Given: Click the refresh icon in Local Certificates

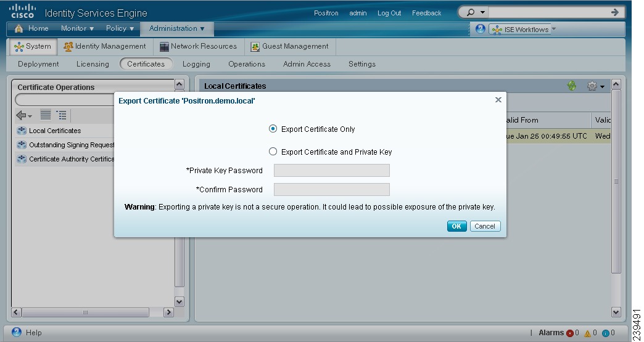Looking at the screenshot, I should point(571,86).
